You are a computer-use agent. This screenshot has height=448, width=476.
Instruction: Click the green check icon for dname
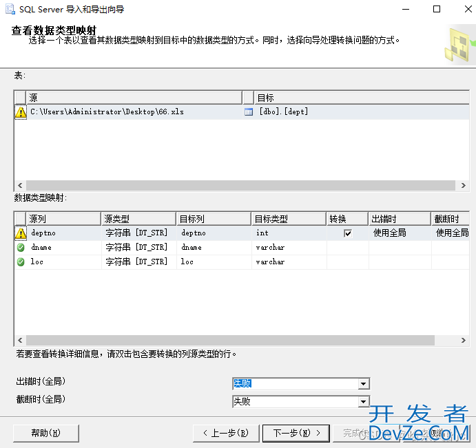pyautogui.click(x=21, y=248)
